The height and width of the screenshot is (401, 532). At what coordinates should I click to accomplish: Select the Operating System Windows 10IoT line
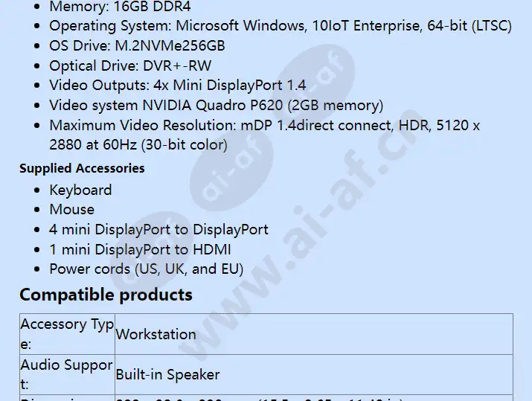281,26
